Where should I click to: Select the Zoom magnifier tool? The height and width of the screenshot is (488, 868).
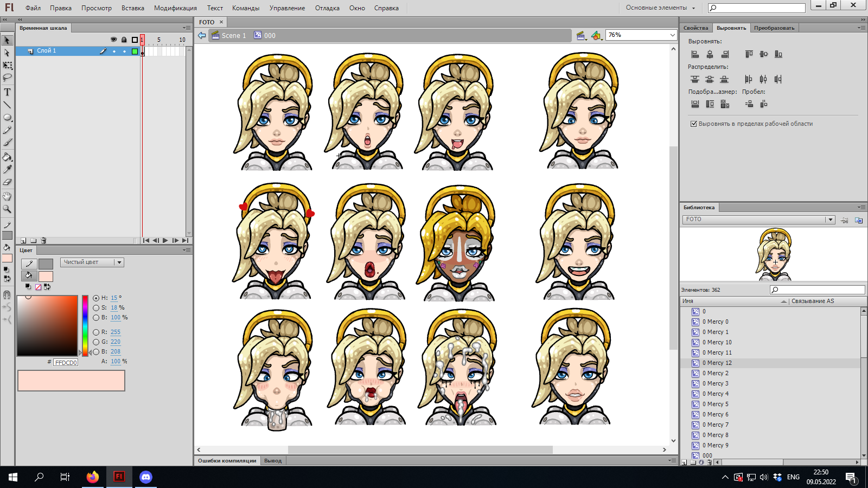point(7,209)
